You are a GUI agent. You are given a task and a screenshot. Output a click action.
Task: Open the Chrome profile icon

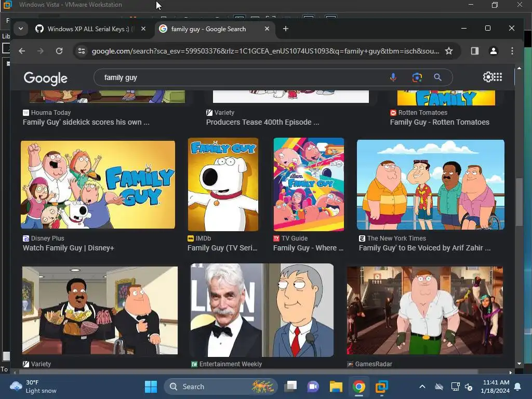coord(494,51)
